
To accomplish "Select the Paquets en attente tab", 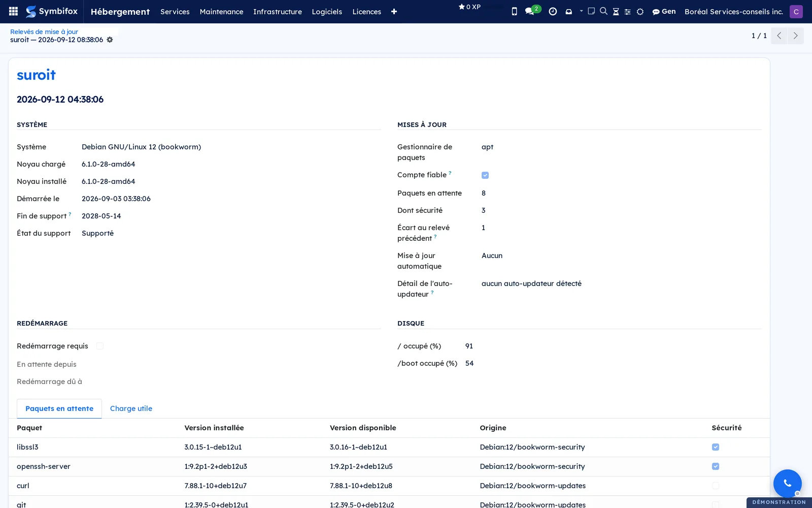I will coord(59,408).
